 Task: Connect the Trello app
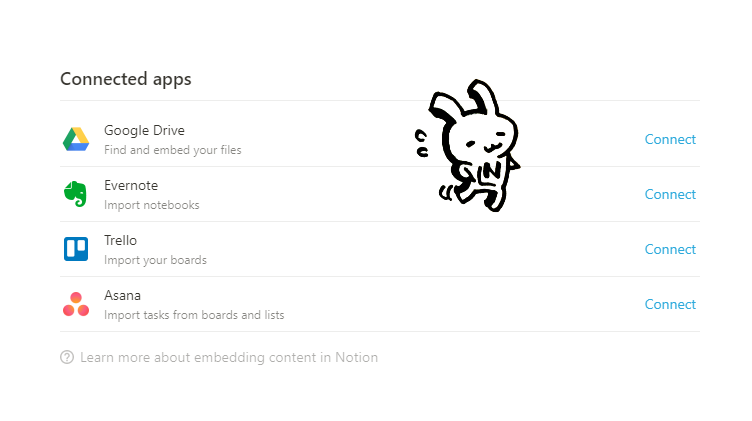(x=670, y=249)
